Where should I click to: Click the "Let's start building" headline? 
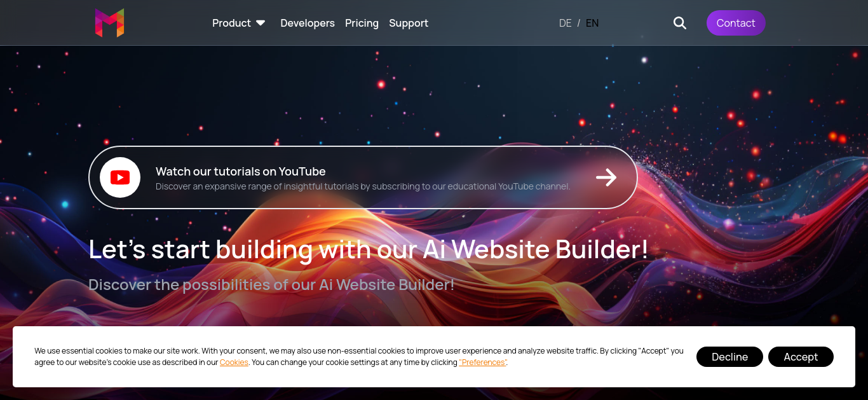369,249
